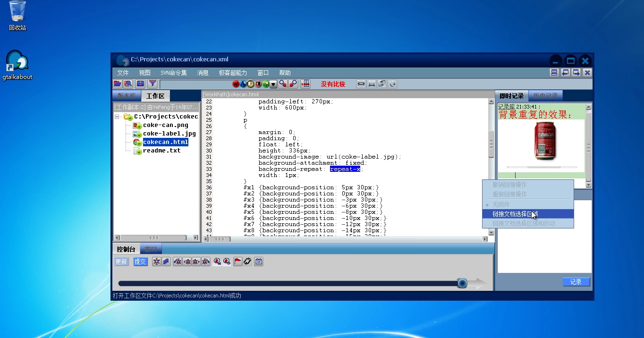Click the highlighted repeat-x text in code
Image resolution: width=644 pixels, height=338 pixels.
(345, 169)
